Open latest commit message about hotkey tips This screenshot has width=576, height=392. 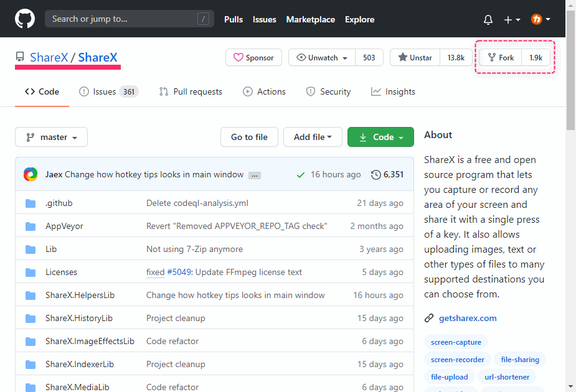point(154,174)
